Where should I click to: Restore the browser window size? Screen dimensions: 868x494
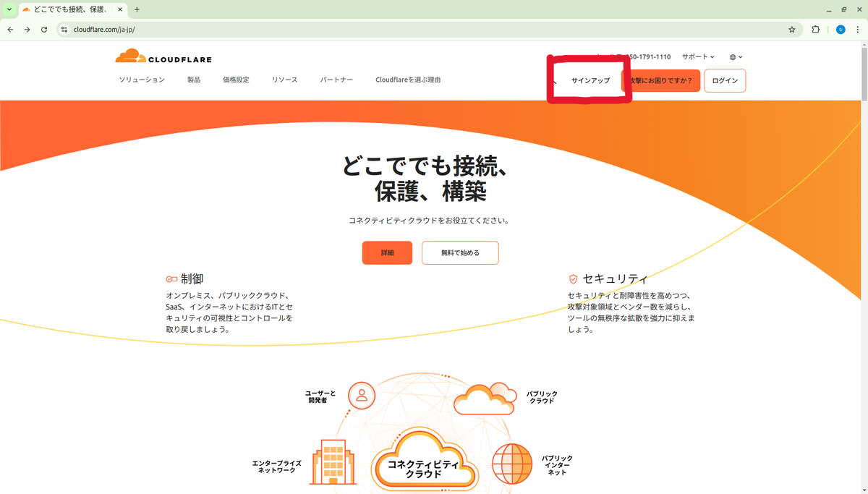click(x=843, y=9)
